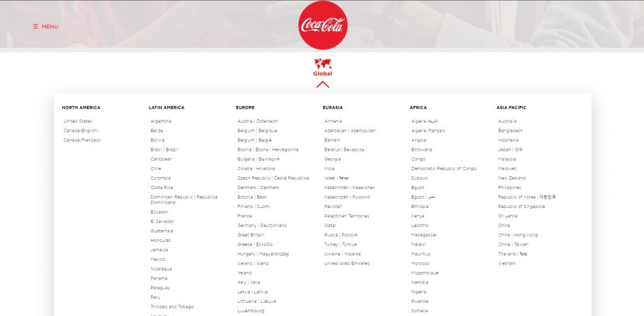Open Czech Republic | Česká Republika link
The image size is (644, 316).
pos(273,178)
